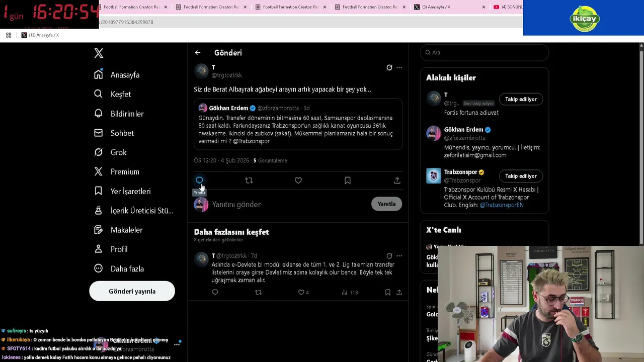Open the @trgtoztrkk profile avatar on the main post

click(201, 71)
